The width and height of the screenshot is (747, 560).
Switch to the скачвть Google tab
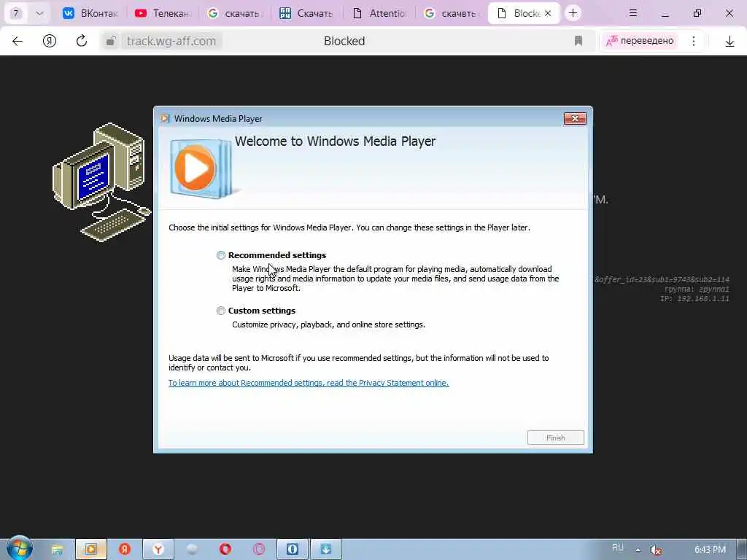pyautogui.click(x=451, y=13)
